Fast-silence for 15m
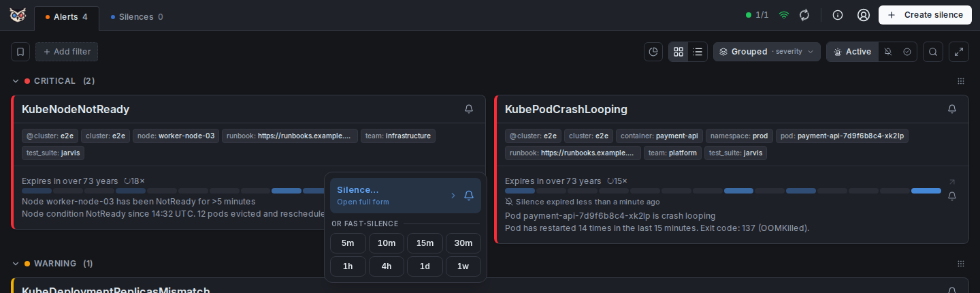980x293 pixels. click(x=425, y=243)
